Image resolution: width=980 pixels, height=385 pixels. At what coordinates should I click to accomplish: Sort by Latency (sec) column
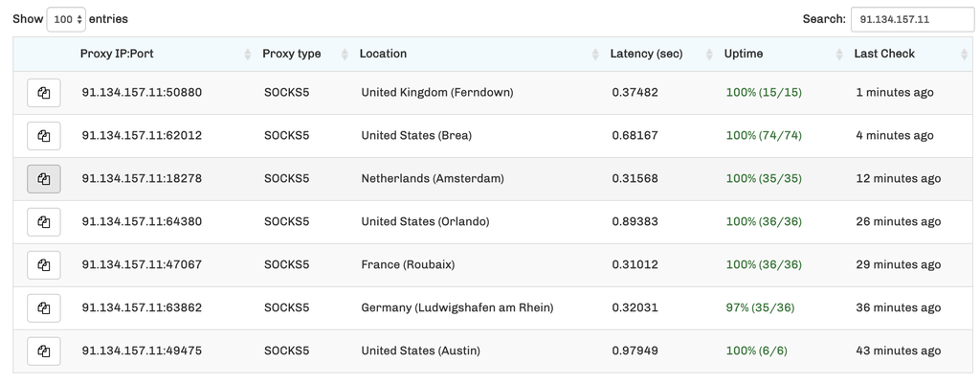tap(646, 54)
